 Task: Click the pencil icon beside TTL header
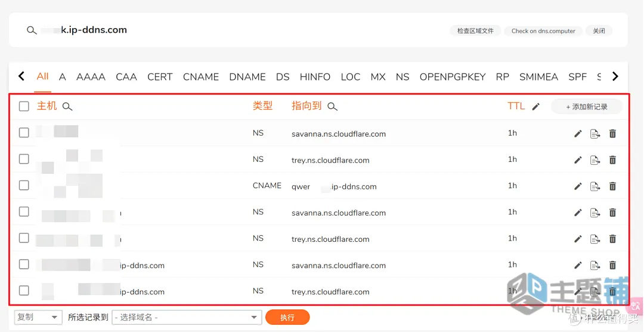pos(535,106)
